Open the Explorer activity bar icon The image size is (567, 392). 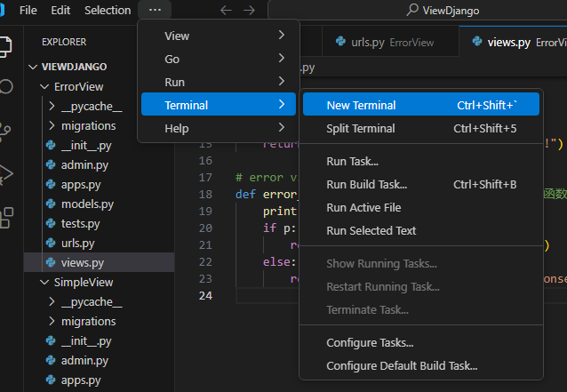click(5, 46)
